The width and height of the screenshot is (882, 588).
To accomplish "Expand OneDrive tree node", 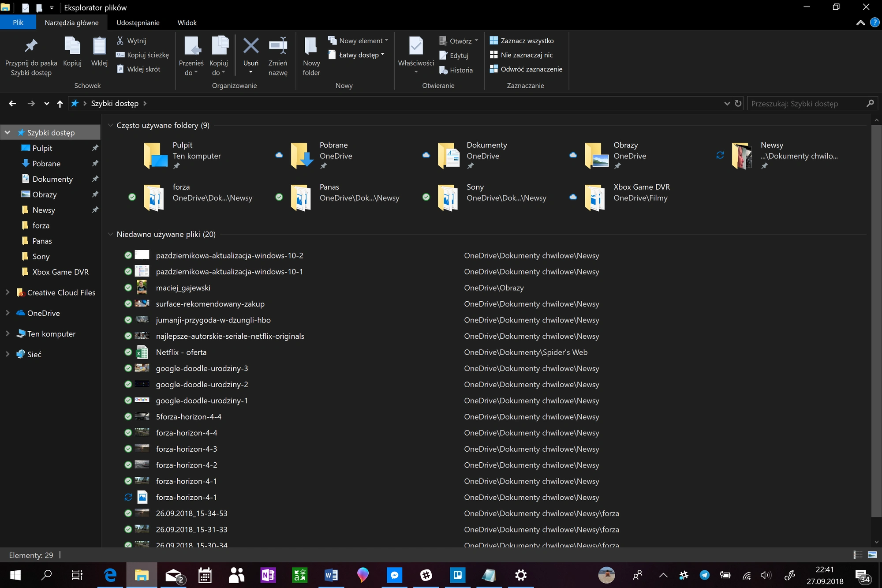I will click(7, 313).
